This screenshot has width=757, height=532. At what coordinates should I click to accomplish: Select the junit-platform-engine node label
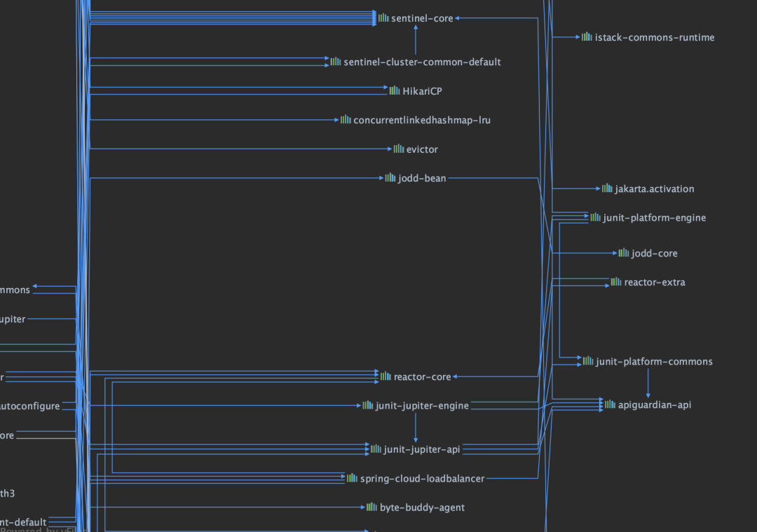pyautogui.click(x=655, y=218)
